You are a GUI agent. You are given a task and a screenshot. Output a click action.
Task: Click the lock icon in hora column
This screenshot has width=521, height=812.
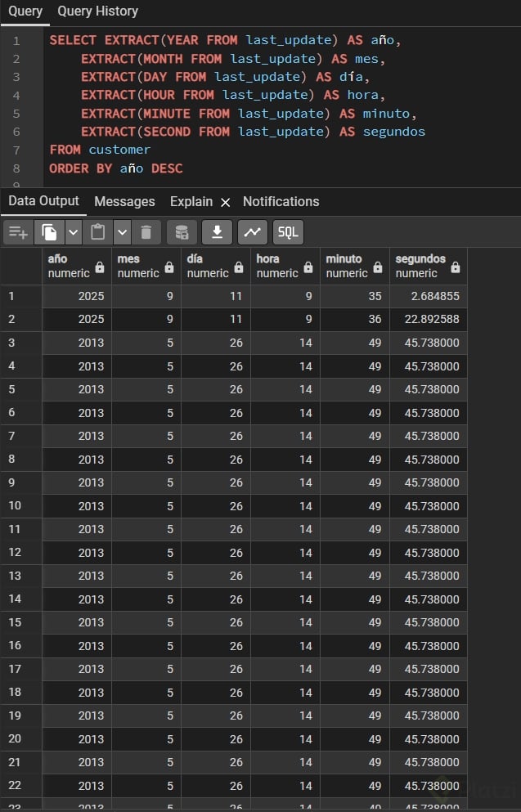tap(308, 267)
